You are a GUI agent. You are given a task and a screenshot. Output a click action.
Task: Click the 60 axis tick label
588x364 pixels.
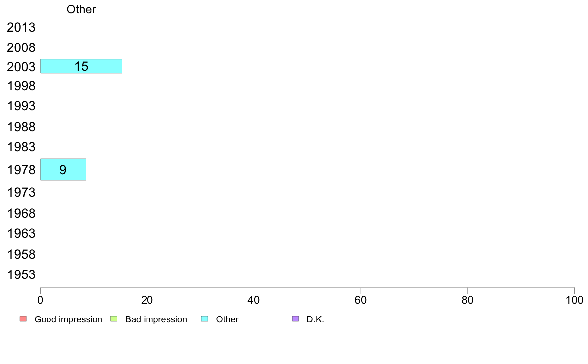(x=361, y=300)
